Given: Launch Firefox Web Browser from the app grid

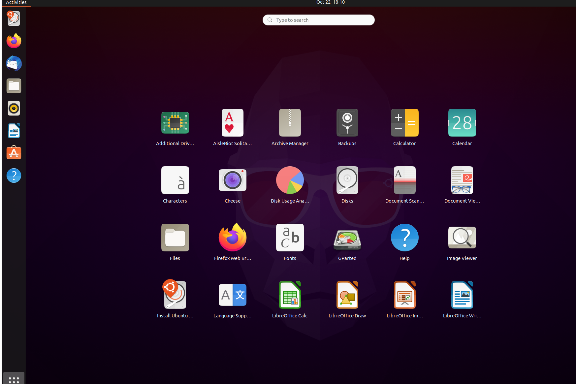Looking at the screenshot, I should click(233, 238).
